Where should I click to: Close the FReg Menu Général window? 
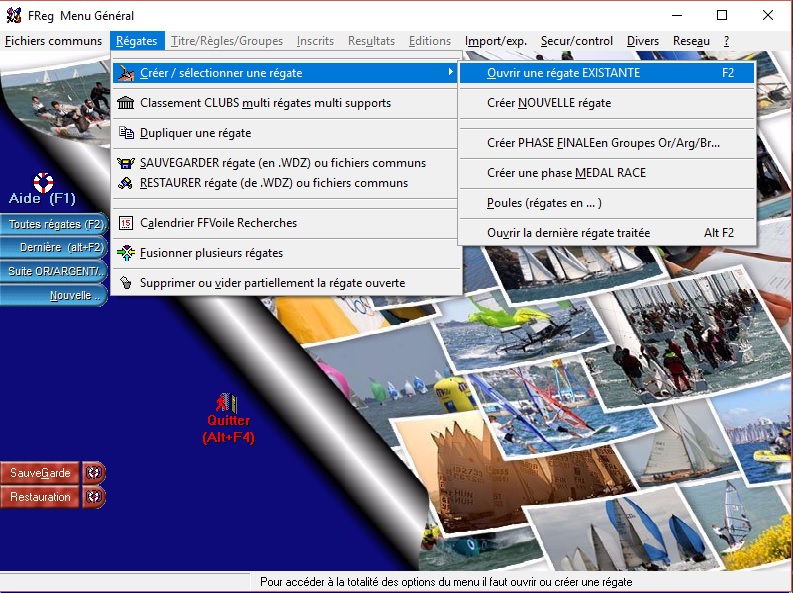pyautogui.click(x=768, y=15)
